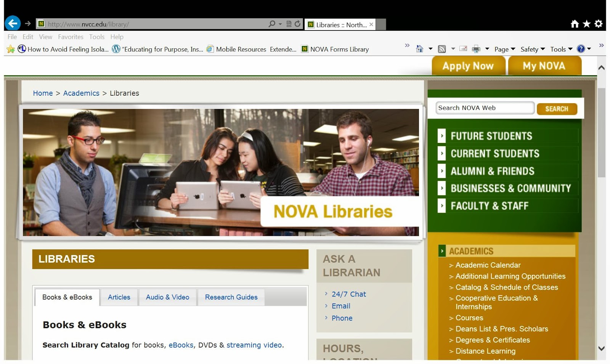Click the Read Mail envelope icon
Screen dimensions: 610x364
463,49
